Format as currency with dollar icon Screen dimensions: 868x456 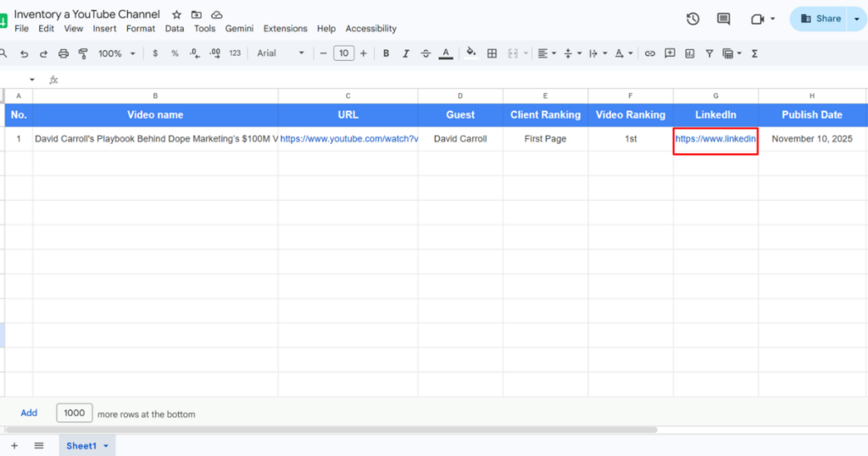tap(155, 53)
